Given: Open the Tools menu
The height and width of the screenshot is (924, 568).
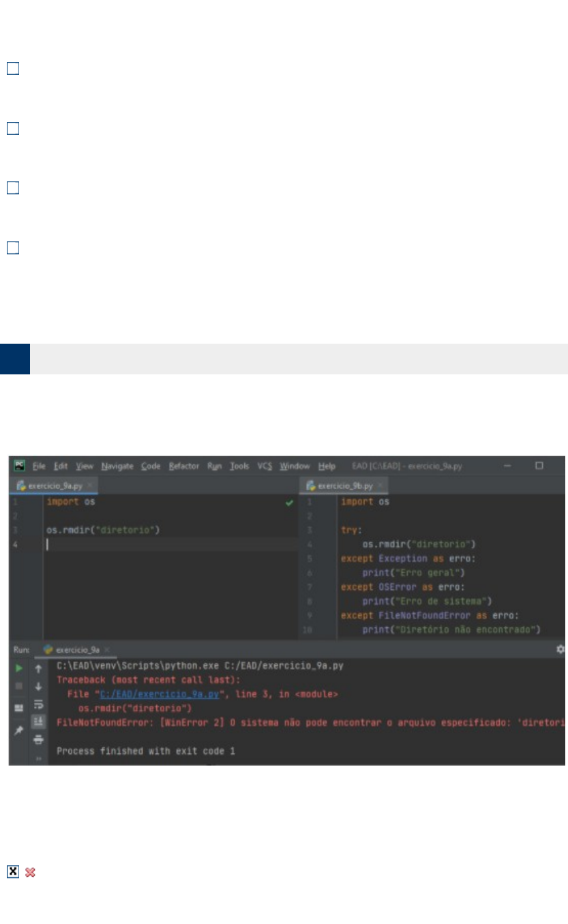Looking at the screenshot, I should [x=239, y=466].
